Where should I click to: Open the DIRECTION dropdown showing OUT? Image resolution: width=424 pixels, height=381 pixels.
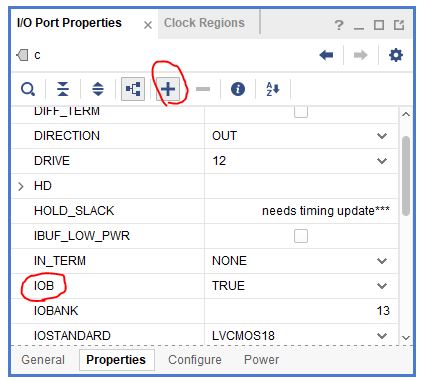(301, 136)
